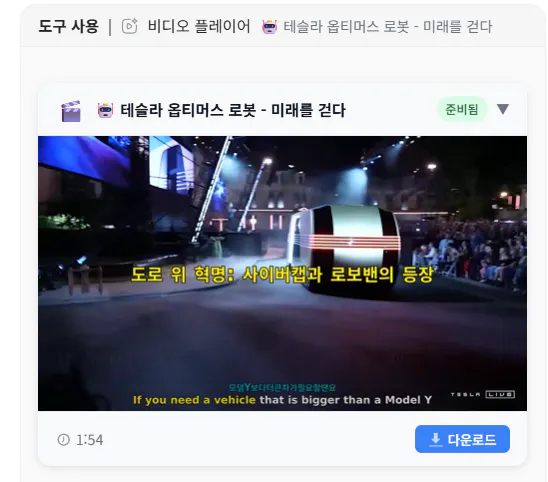Click the robot emoji beside bold card title
This screenshot has height=482, width=548.
click(105, 110)
